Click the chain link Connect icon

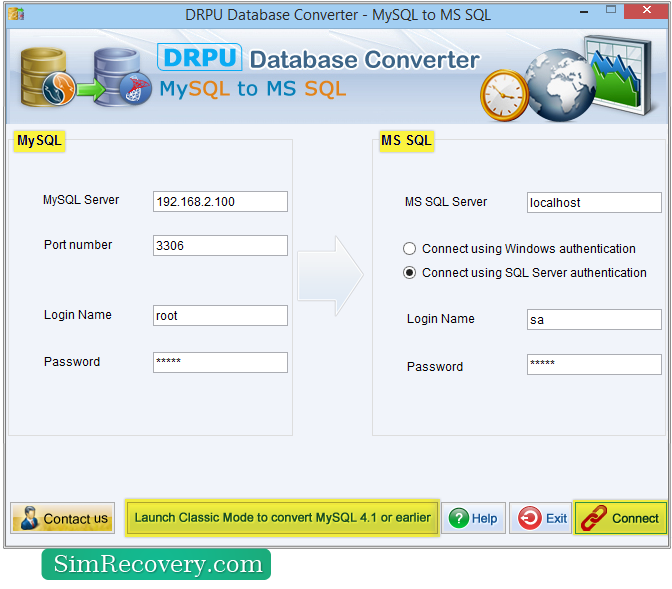coord(594,518)
